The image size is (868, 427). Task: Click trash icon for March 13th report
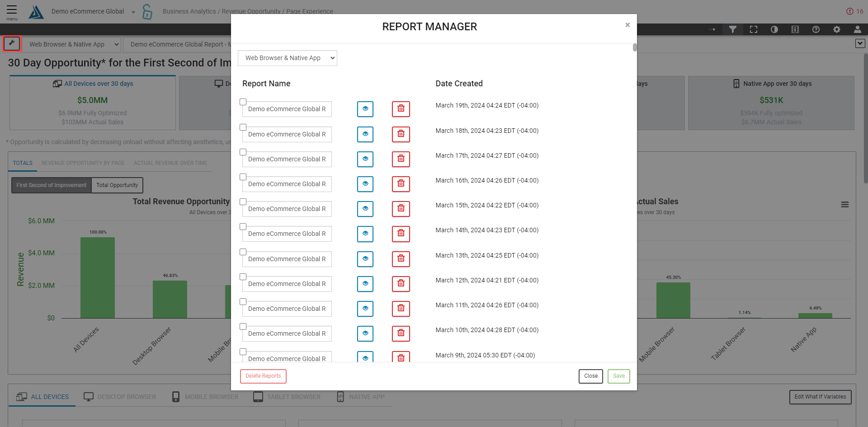click(401, 259)
